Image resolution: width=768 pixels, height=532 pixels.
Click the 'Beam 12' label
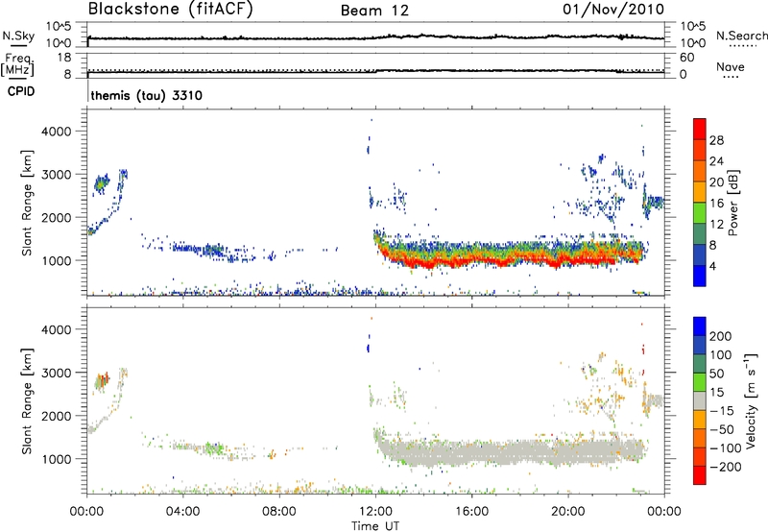[374, 11]
